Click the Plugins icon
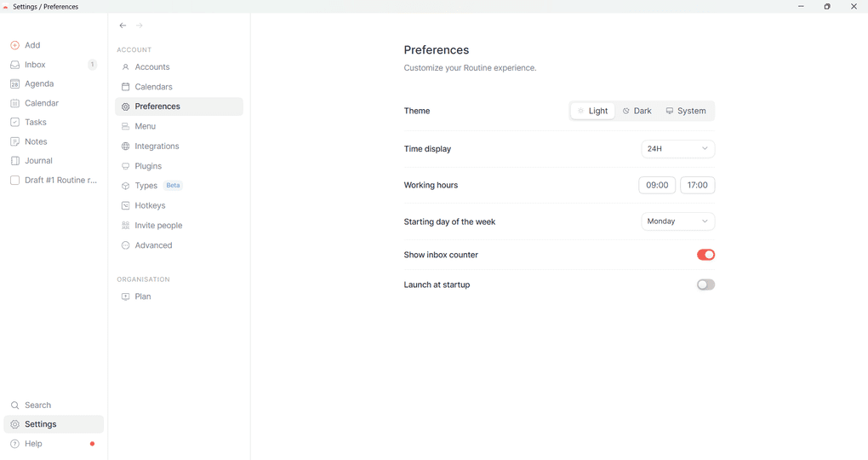 click(126, 166)
